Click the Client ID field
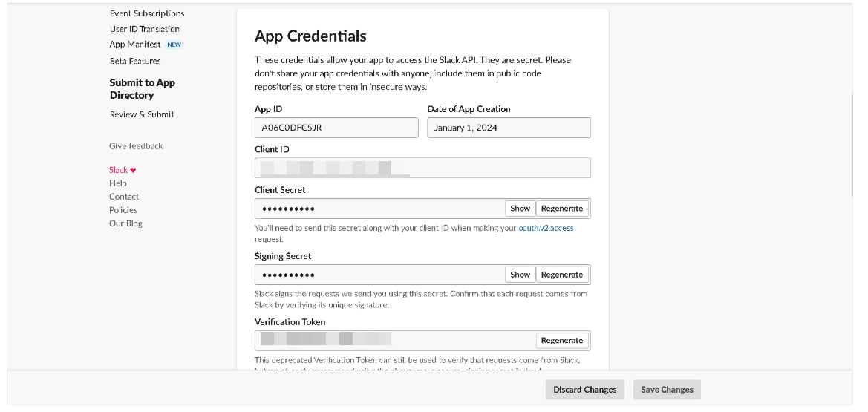 click(x=422, y=168)
